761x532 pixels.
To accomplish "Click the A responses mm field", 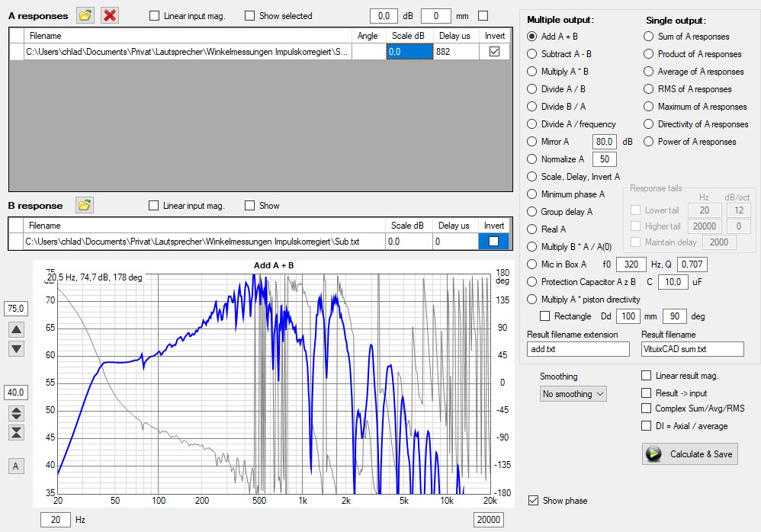I will 436,16.
